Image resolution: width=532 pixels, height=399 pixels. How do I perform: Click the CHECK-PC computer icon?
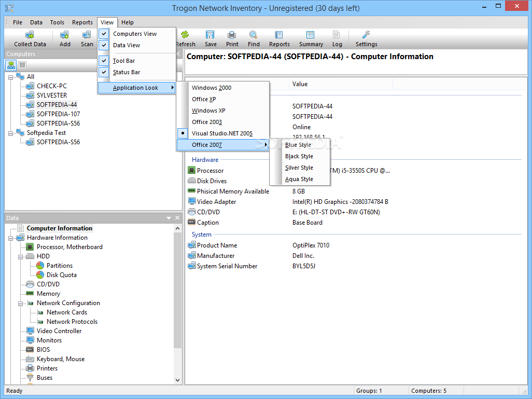(x=30, y=86)
